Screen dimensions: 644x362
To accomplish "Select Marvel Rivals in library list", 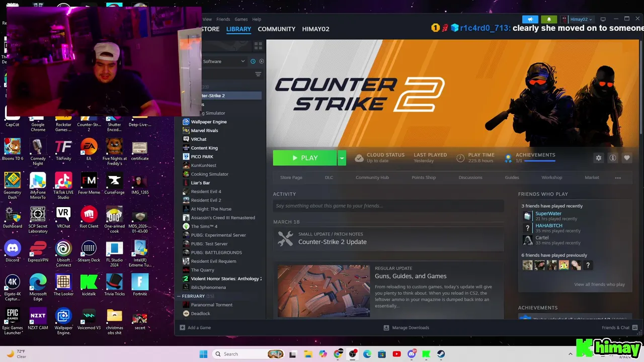I will tap(204, 131).
